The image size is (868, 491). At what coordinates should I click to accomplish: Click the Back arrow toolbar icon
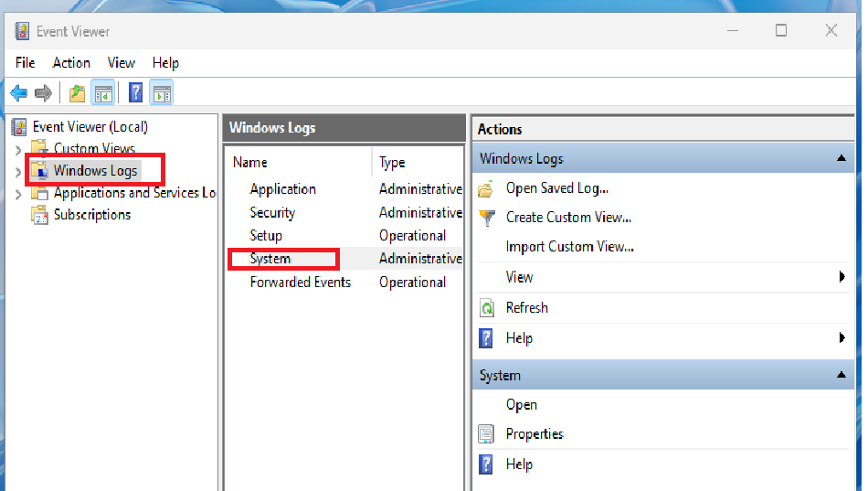coord(19,93)
